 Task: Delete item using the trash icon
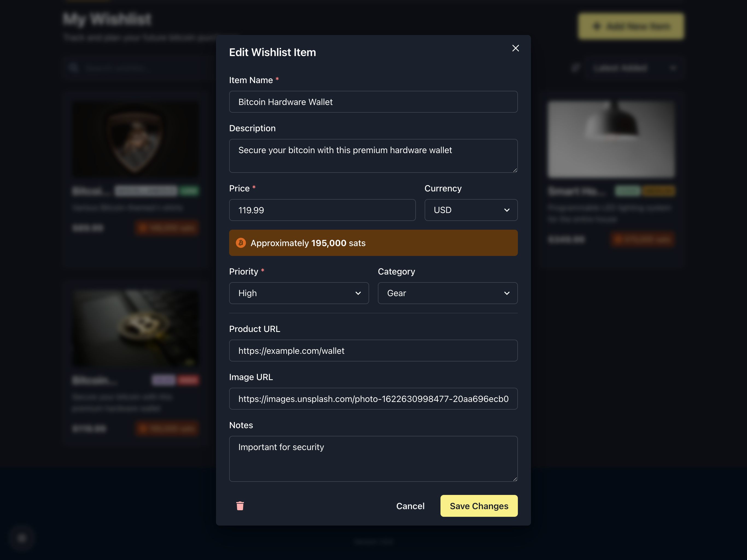click(x=240, y=506)
